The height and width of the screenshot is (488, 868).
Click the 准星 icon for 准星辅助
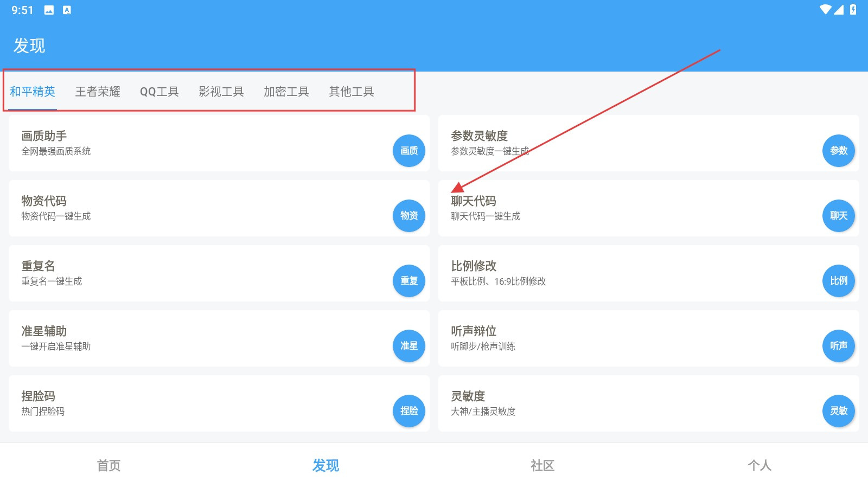[409, 346]
